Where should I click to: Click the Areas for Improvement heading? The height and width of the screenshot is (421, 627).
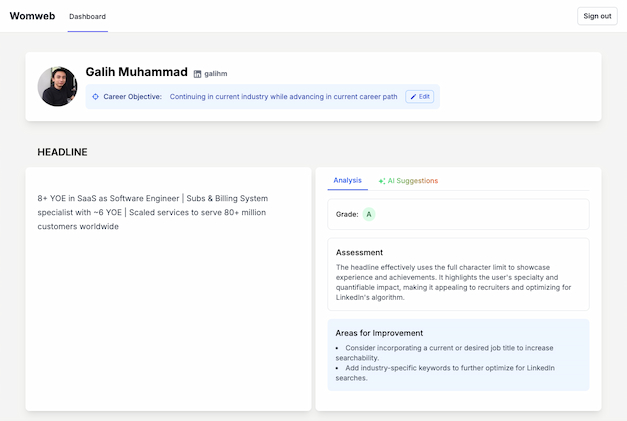coord(379,333)
